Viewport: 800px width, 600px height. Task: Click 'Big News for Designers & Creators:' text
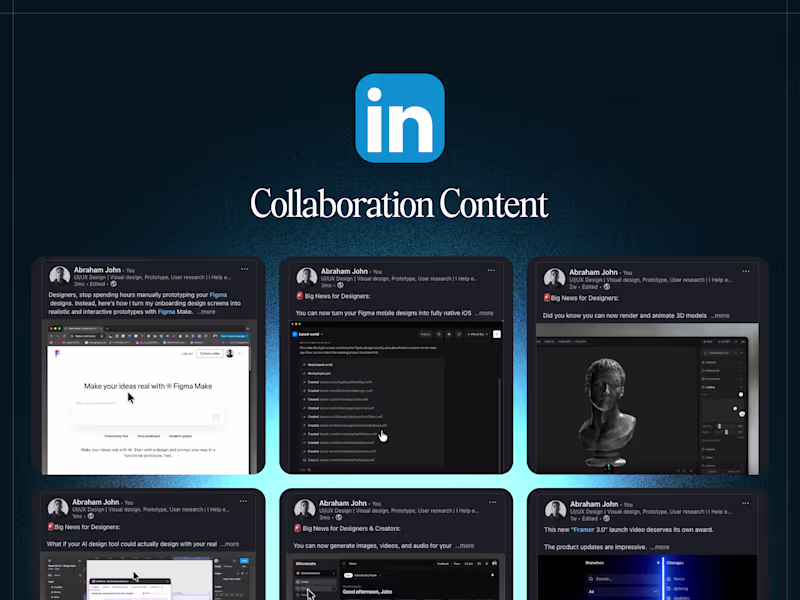click(352, 529)
